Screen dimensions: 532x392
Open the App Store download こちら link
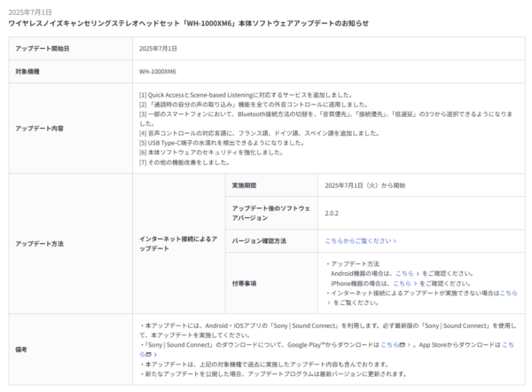[x=508, y=345]
